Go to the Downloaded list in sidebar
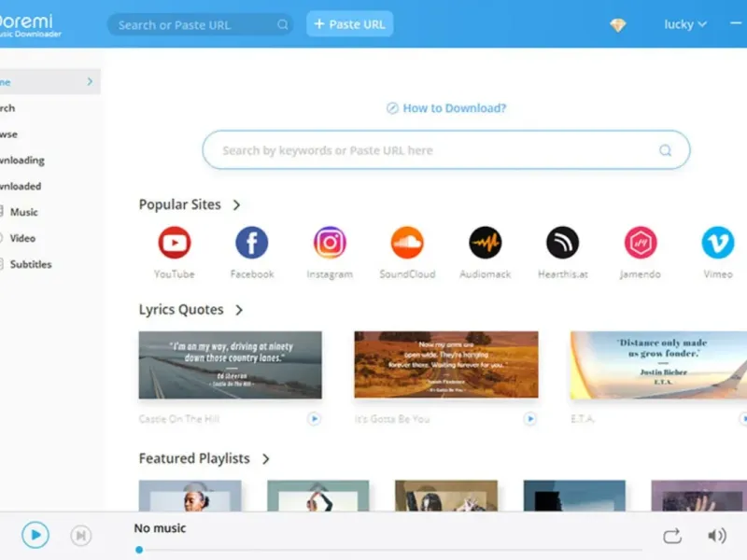Screen dimensions: 747x560 21,186
